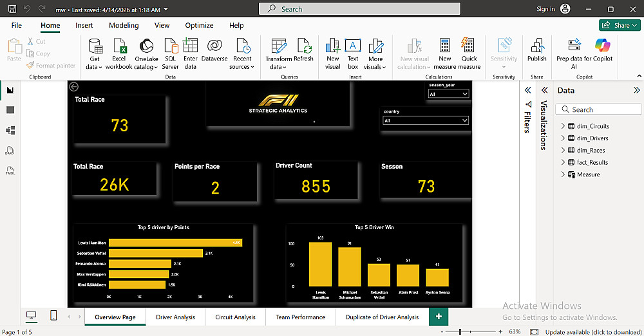644x336 pixels.
Task: Switch to the Modeling ribbon tab
Action: coord(124,25)
